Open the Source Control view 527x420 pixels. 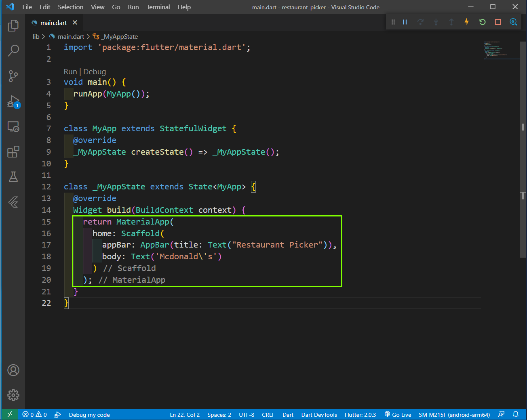13,76
